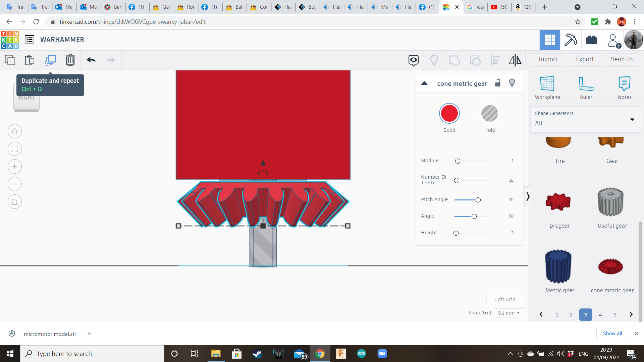Open Shape Generators category dropdown
Image resolution: width=644 pixels, height=362 pixels.
point(586,119)
